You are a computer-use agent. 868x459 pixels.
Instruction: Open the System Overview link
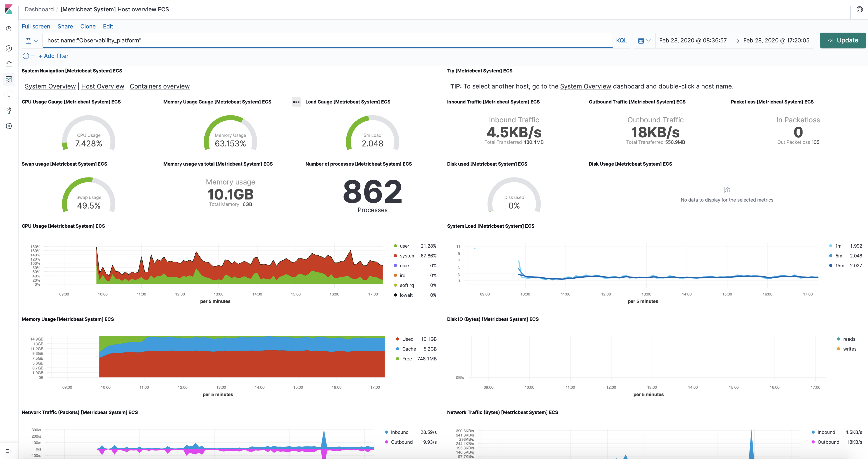tap(50, 86)
